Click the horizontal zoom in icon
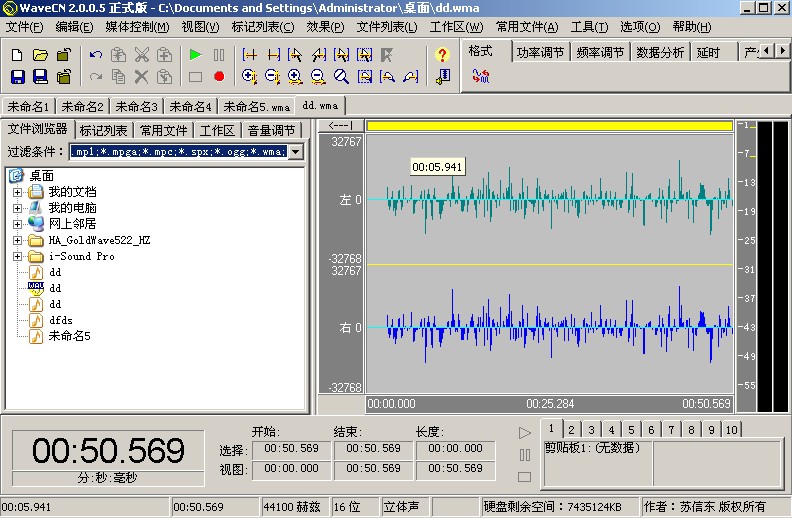 pyautogui.click(x=295, y=77)
